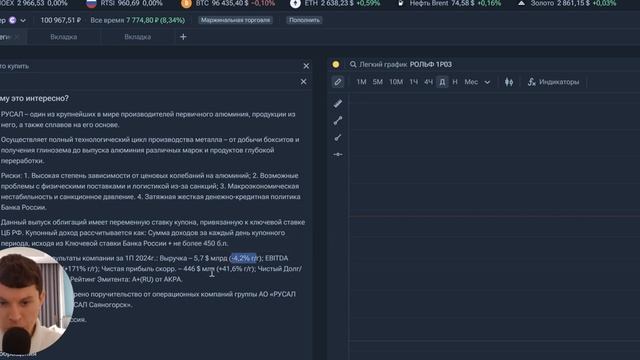Switch chart timeframe to 5М
Image resolution: width=640 pixels, height=360 pixels.
(378, 82)
